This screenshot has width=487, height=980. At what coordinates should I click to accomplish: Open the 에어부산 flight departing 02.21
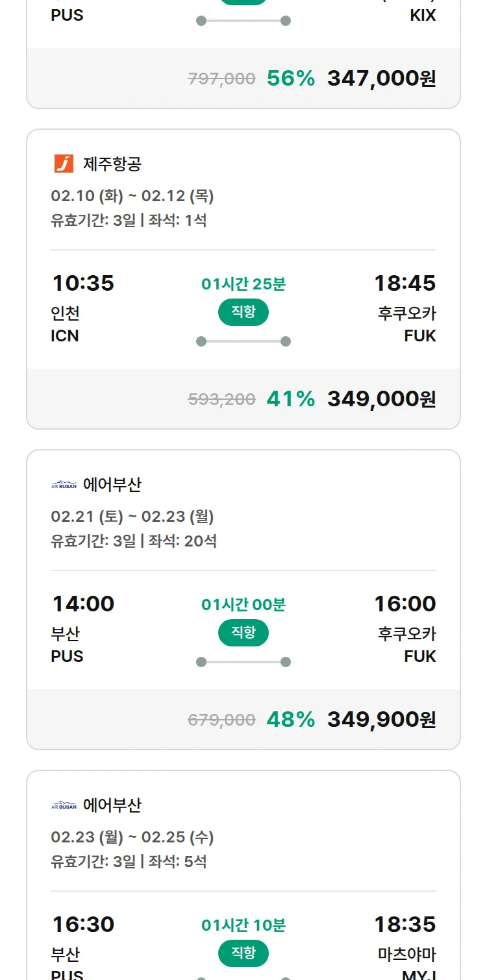[112, 485]
